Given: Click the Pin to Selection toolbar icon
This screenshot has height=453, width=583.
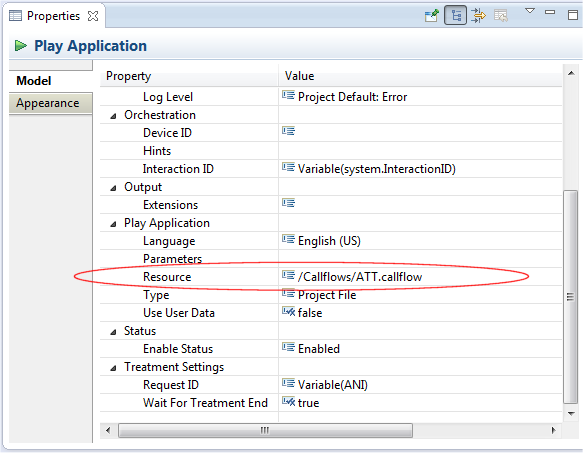Looking at the screenshot, I should coord(432,16).
